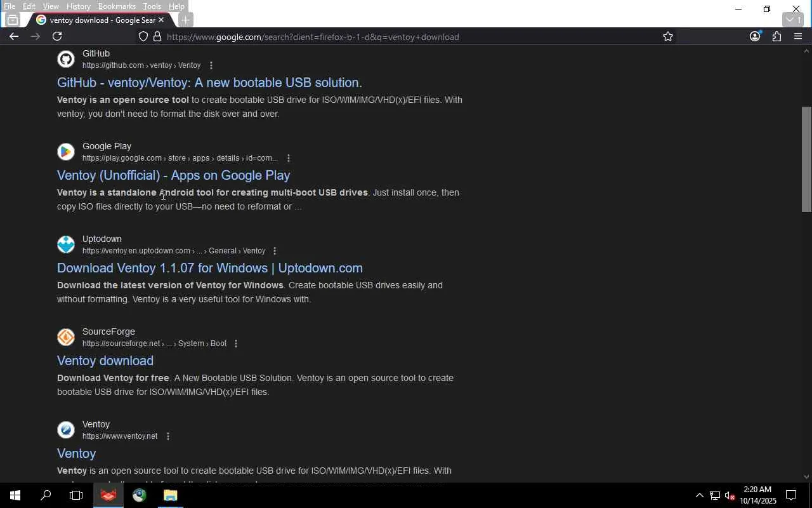Open File Explorer from the taskbar
This screenshot has width=812, height=508.
coord(170,495)
